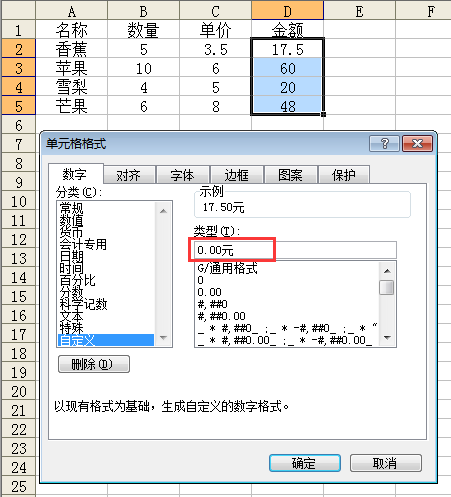Switch to the 边框 tab
Viewport: 451px width, 497px height.
[236, 175]
